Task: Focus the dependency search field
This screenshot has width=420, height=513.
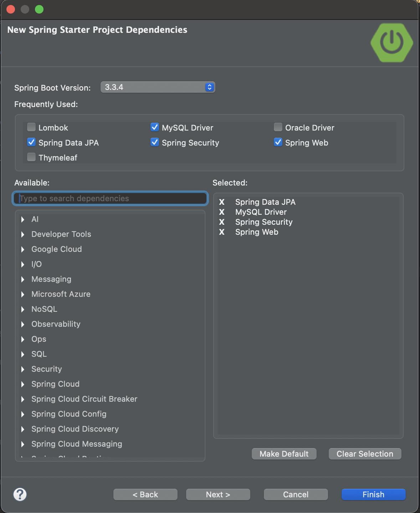Action: 110,198
